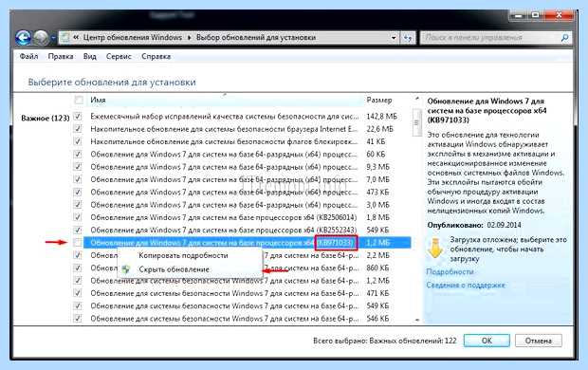Click the list scrollbar down arrow
Screen dimensions: 588x370
pos(417,320)
